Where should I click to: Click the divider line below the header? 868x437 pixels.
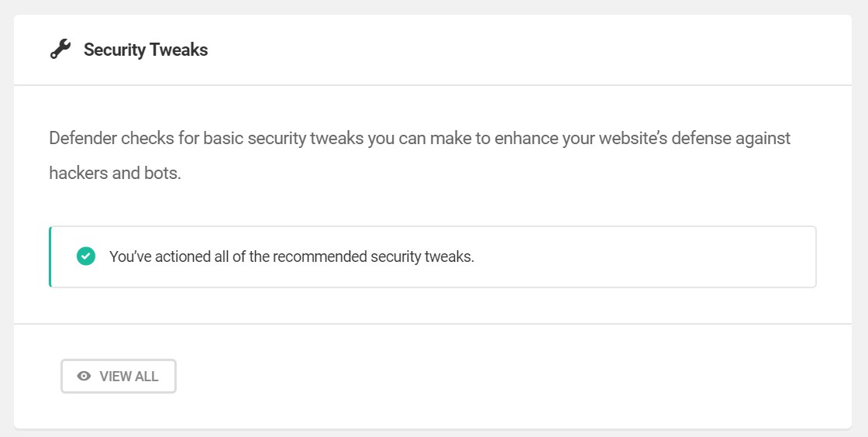(x=432, y=85)
